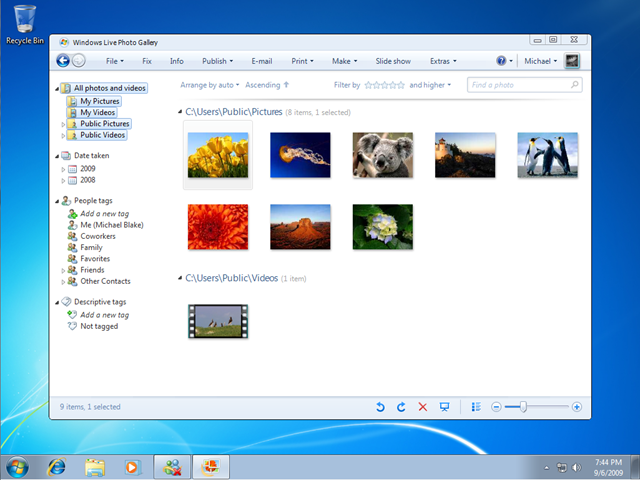Open the 'and higher' filter dropdown
Image resolution: width=640 pixels, height=480 pixels.
click(430, 85)
